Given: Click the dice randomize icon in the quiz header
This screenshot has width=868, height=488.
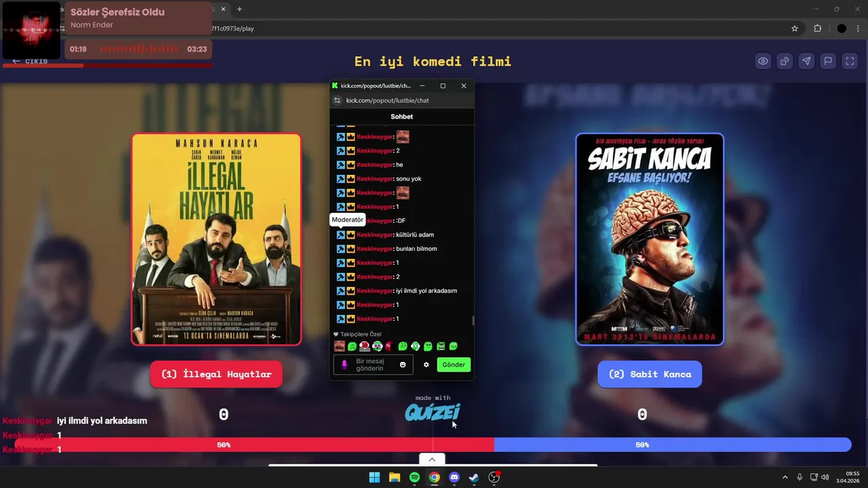Looking at the screenshot, I should click(x=785, y=61).
